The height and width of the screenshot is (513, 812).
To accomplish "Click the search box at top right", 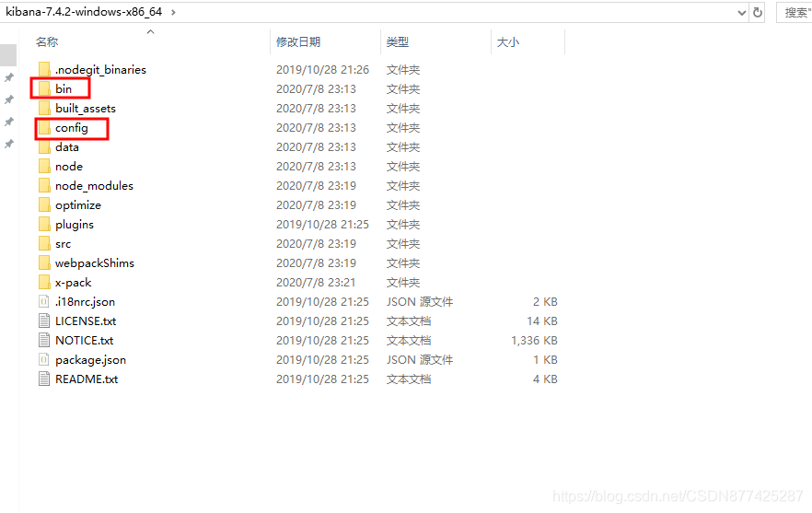I will point(795,13).
